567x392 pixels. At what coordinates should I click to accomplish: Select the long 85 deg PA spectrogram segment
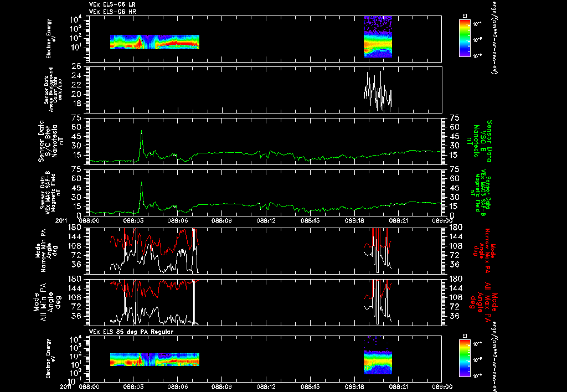(x=155, y=359)
